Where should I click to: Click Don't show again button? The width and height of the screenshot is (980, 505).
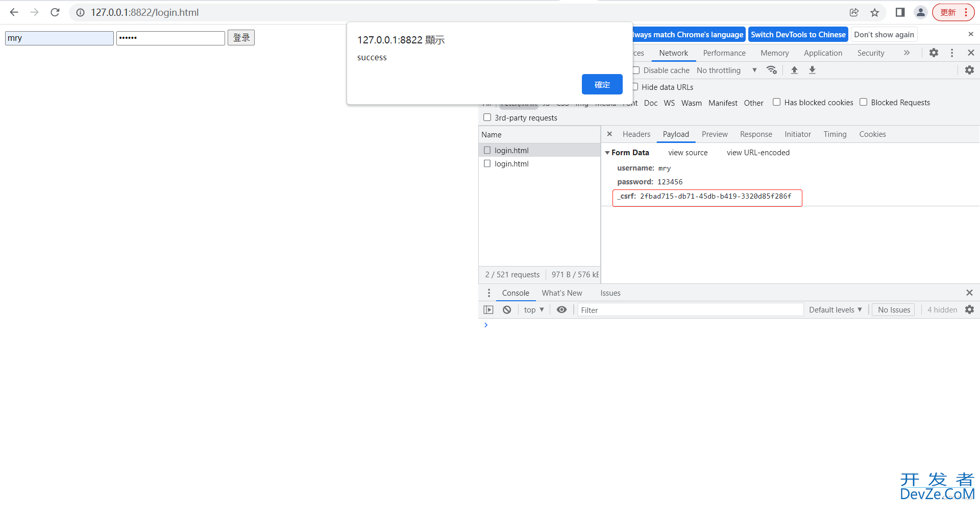click(884, 34)
